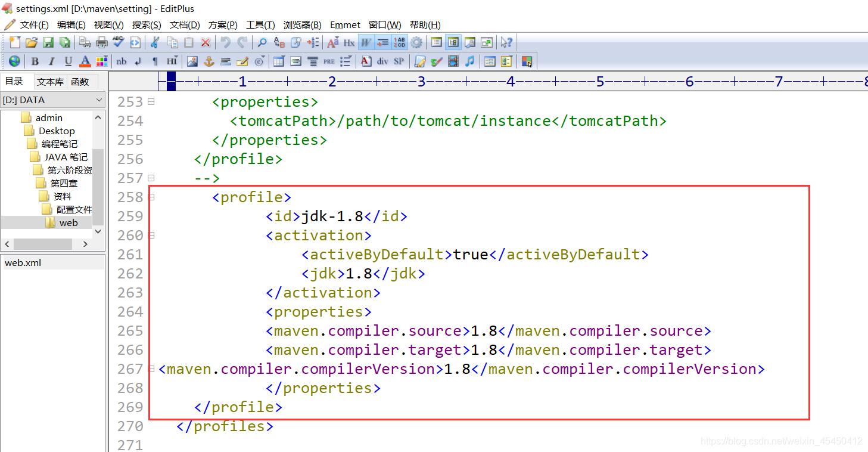868x452 pixels.
Task: Open the help pointer icon
Action: [x=506, y=42]
